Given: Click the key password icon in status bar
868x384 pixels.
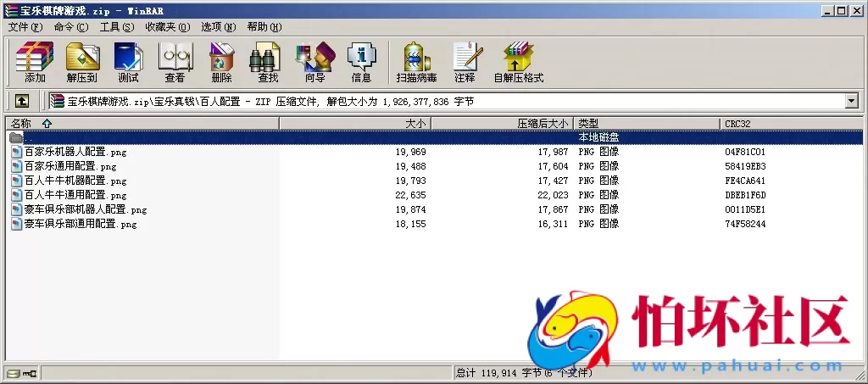Looking at the screenshot, I should [x=30, y=374].
